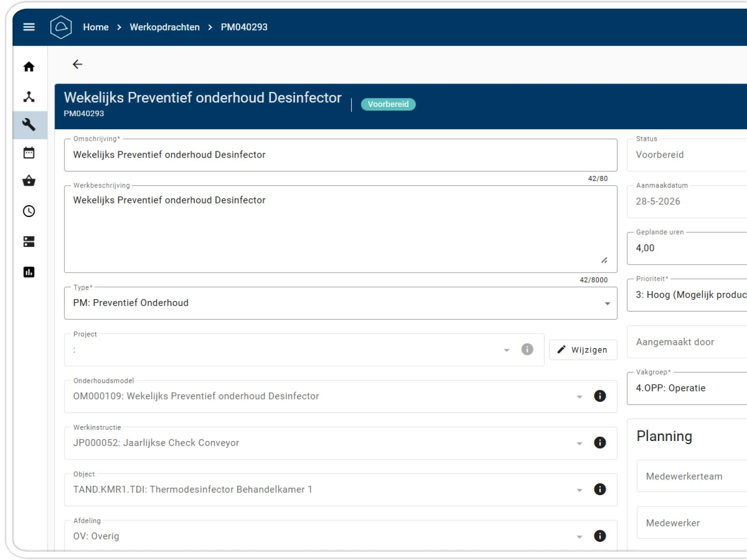Viewport: 747px width, 560px height.
Task: Go to Home breadcrumb
Action: click(96, 27)
